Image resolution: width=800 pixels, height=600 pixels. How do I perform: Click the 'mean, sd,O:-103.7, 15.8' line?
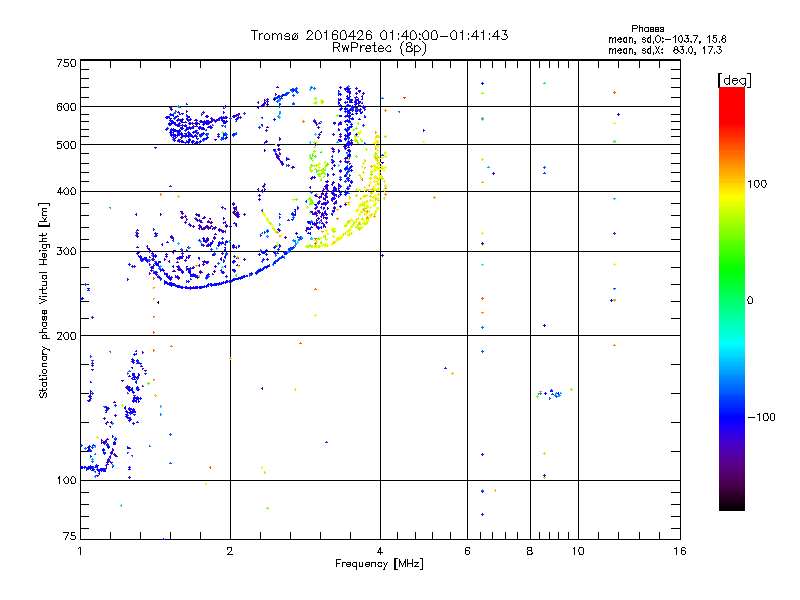(667, 39)
